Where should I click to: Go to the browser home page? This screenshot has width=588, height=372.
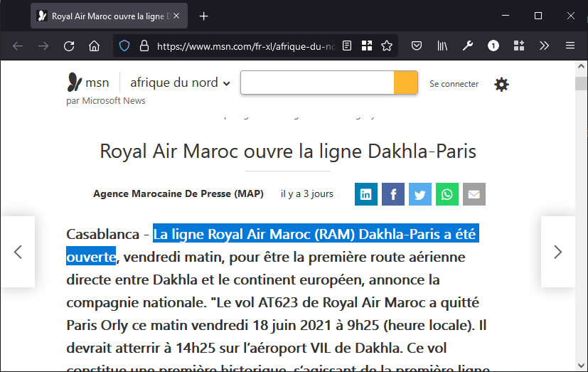[x=94, y=46]
